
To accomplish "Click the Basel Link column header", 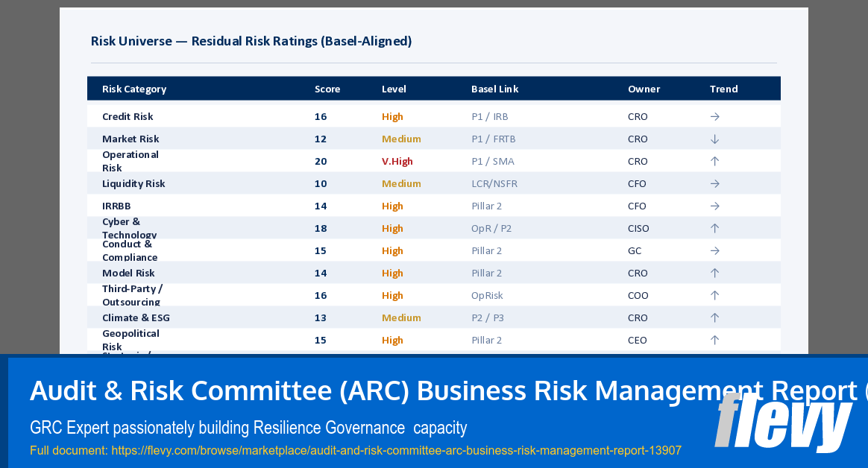I will tap(495, 89).
